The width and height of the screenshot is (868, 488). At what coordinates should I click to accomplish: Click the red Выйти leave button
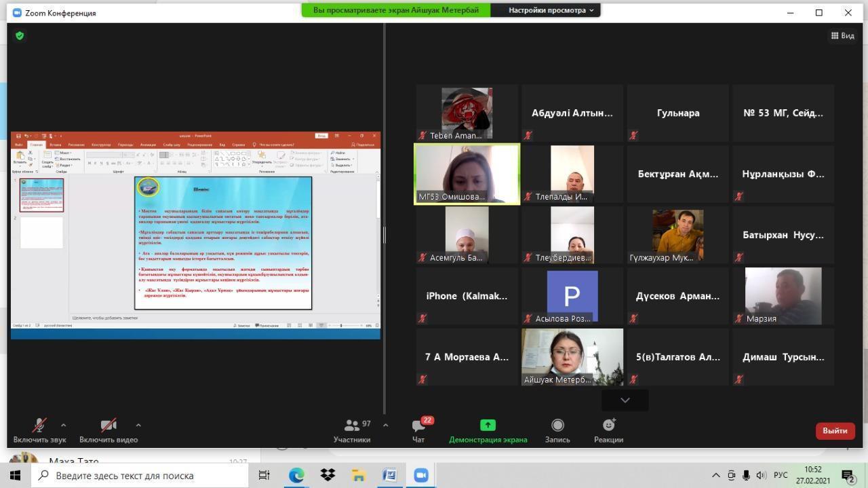835,431
